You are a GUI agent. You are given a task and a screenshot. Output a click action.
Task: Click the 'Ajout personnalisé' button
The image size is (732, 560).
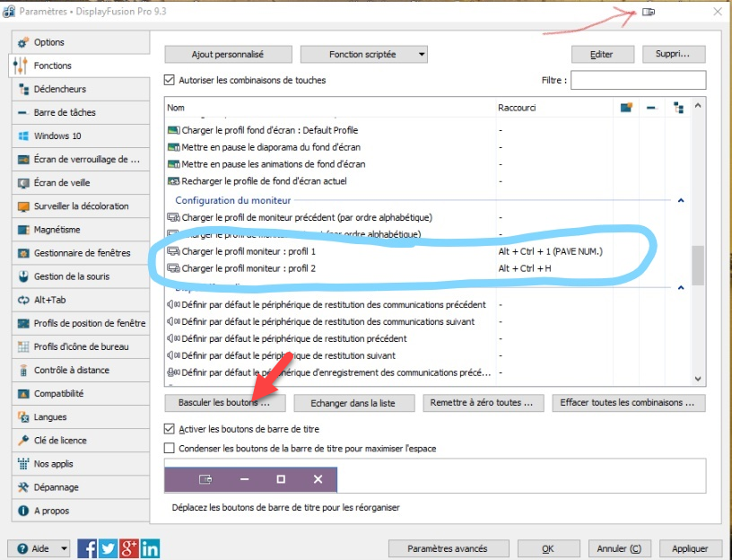click(x=228, y=55)
